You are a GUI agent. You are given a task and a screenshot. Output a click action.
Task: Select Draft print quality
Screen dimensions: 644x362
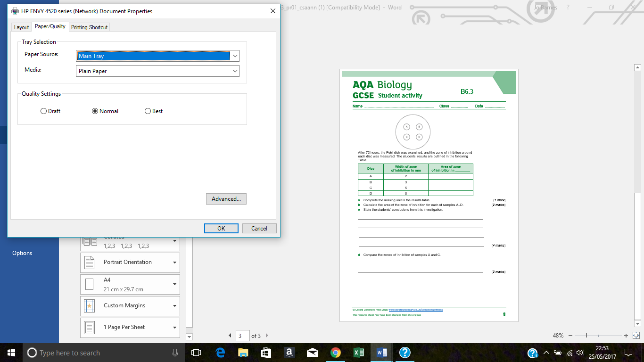tap(44, 111)
